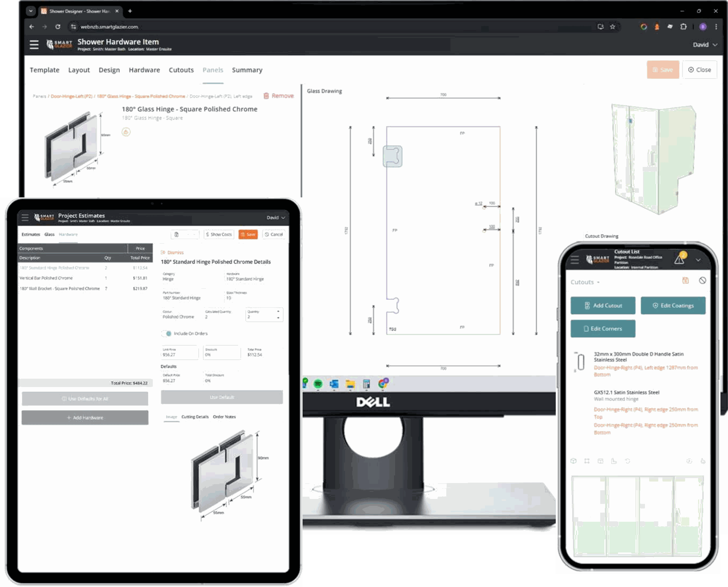Click the Remove trash icon
The image size is (728, 587).
coord(266,96)
